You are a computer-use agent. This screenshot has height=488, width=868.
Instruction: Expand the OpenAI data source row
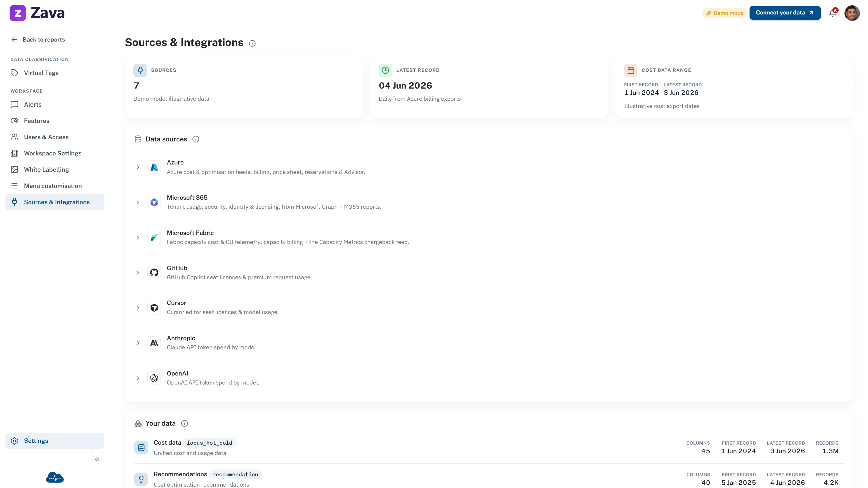pos(138,378)
